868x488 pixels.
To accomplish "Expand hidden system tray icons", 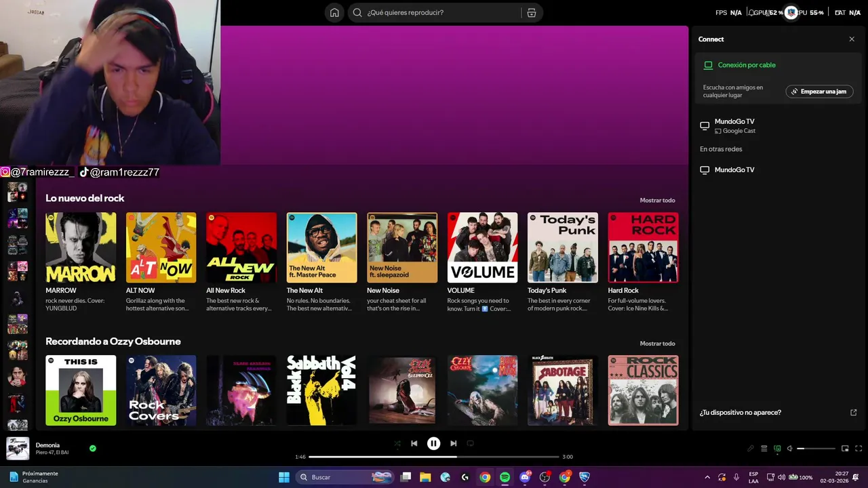I will [x=707, y=477].
